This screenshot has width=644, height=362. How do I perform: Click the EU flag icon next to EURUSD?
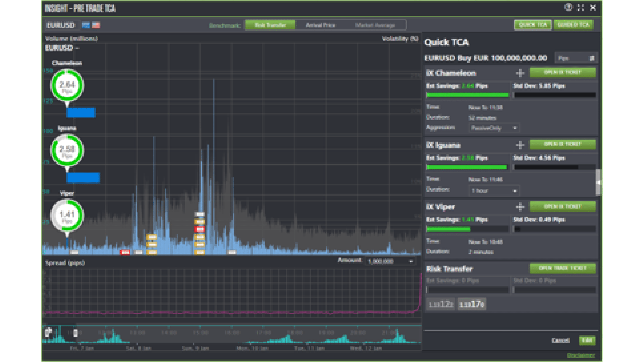coord(86,25)
